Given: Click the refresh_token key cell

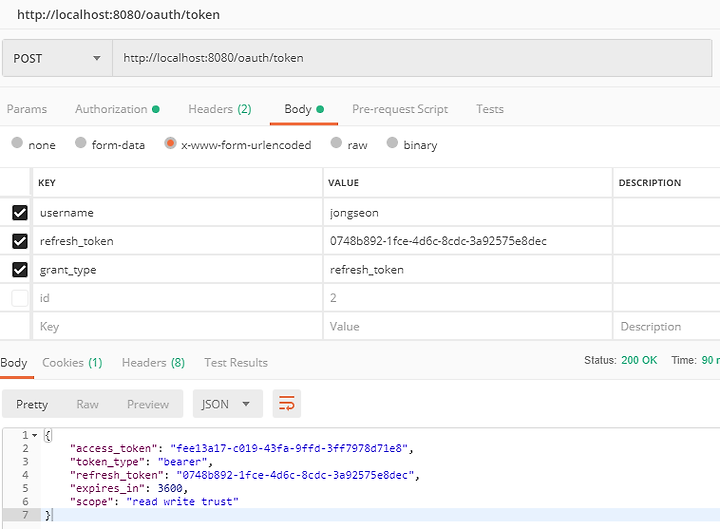Looking at the screenshot, I should click(x=177, y=241).
